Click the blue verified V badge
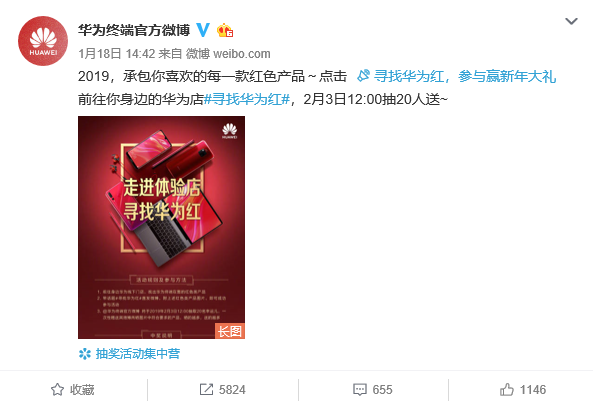Image resolution: width=593 pixels, height=405 pixels. 203,30
